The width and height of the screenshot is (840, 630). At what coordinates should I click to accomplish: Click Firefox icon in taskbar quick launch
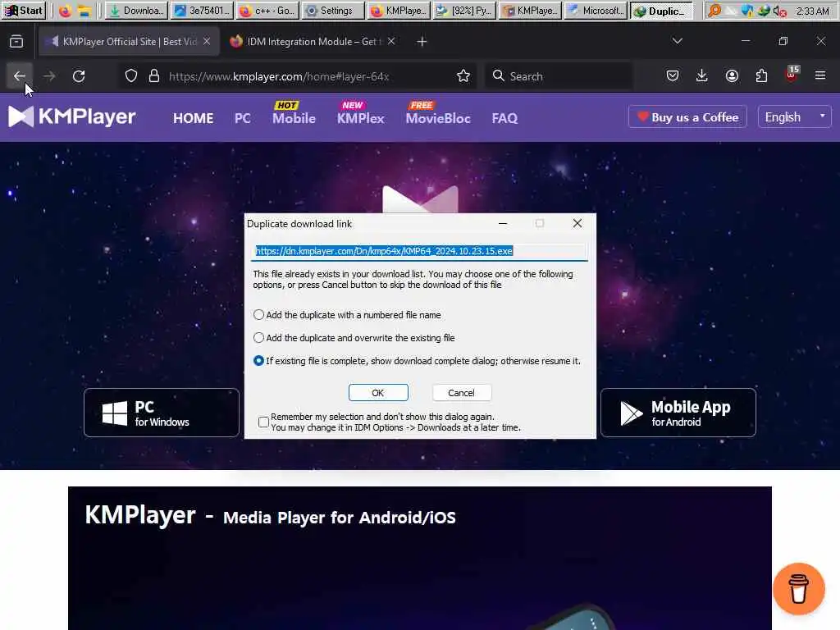pos(65,11)
